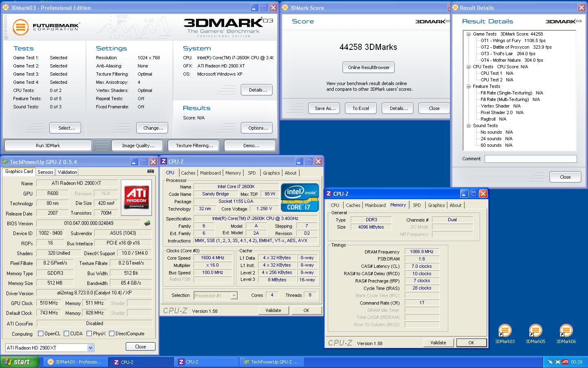
Task: Switch to 3DMark03 Professional taskbar item
Action: coord(76,362)
